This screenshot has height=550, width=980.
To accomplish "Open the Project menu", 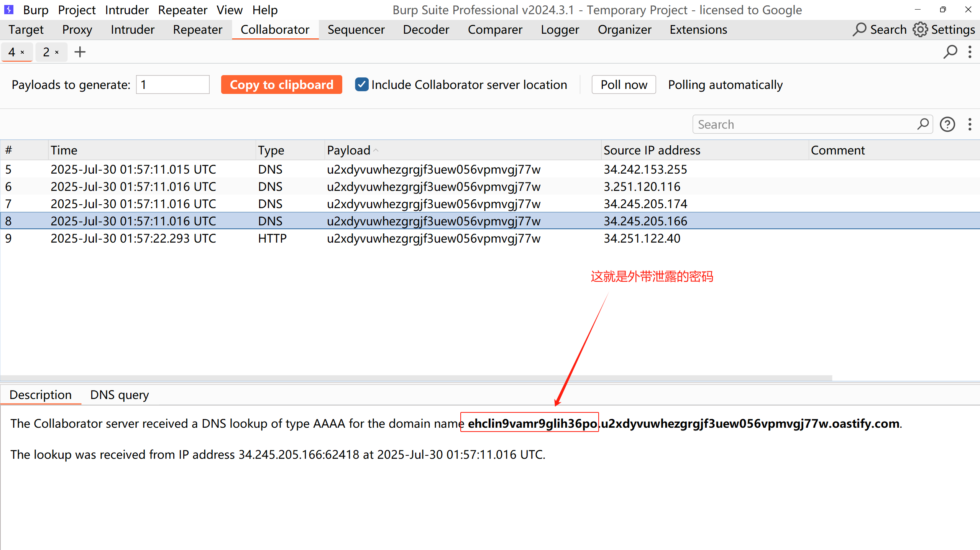I will point(77,10).
